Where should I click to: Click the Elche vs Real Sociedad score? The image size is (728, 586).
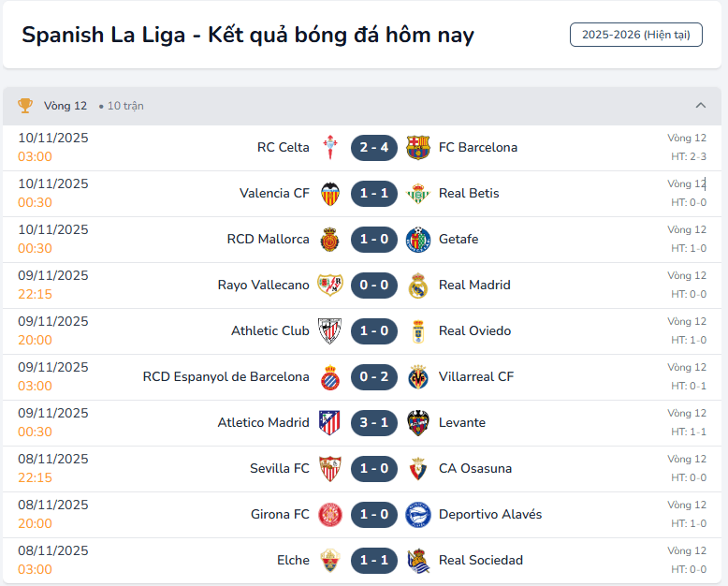click(374, 560)
